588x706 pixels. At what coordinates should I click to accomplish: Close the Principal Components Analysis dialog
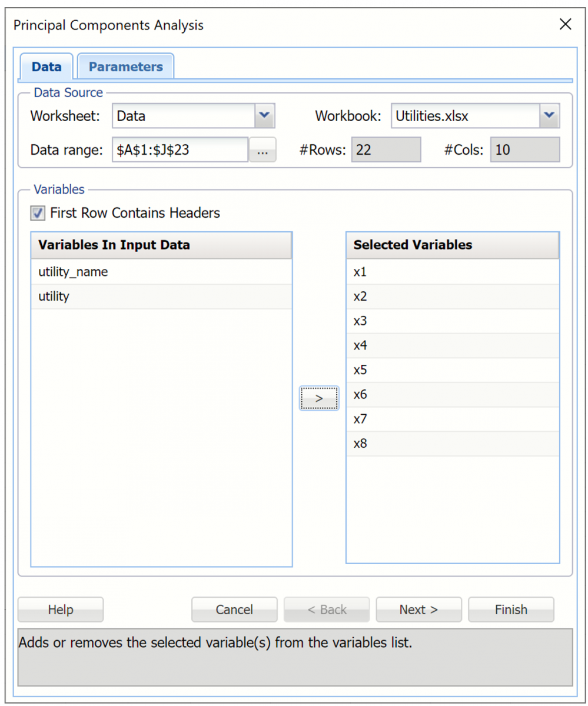pos(565,25)
